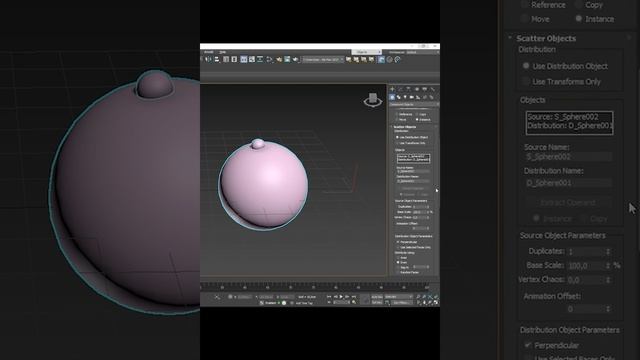
Task: Select the Geometry category icon in the small command panel
Action: pyautogui.click(x=392, y=97)
